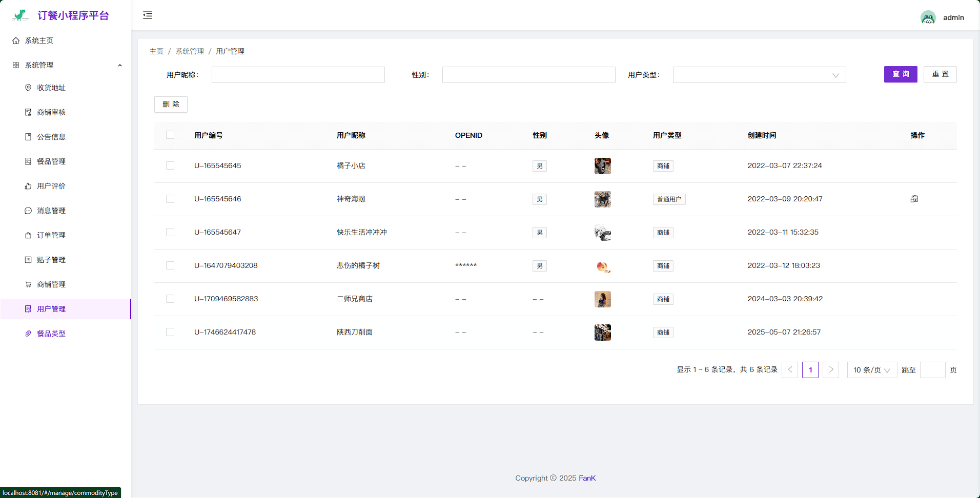Select the checkbox for 陕西刀削面 row

tap(170, 332)
